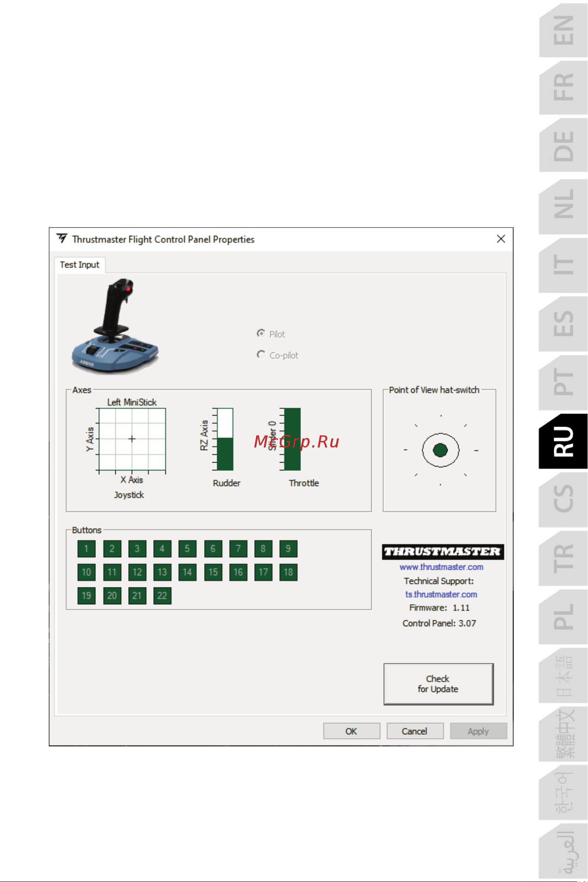Select the PL language tab

pos(564,616)
